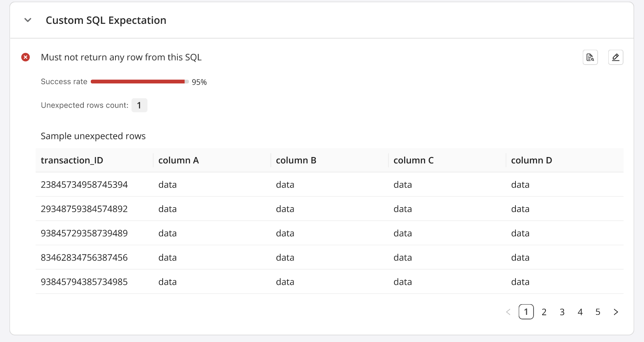644x342 pixels.
Task: Jump to page 5 of results
Action: point(598,312)
